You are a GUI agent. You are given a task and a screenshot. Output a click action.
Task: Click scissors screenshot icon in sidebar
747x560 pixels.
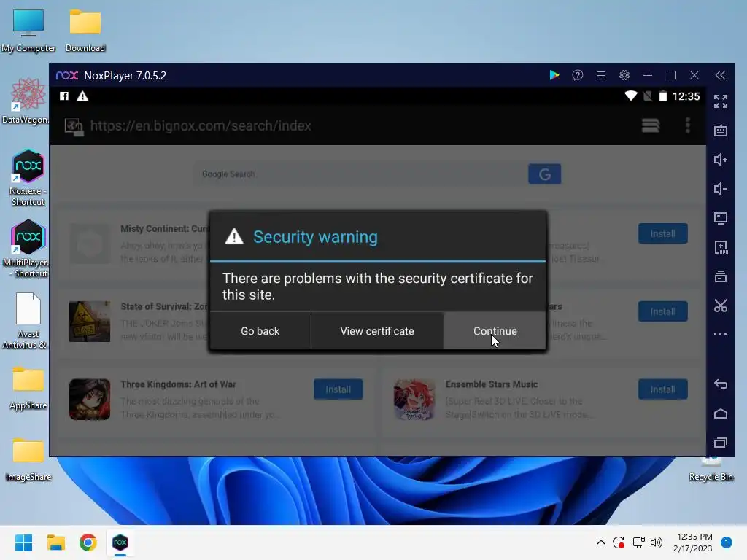click(x=720, y=306)
